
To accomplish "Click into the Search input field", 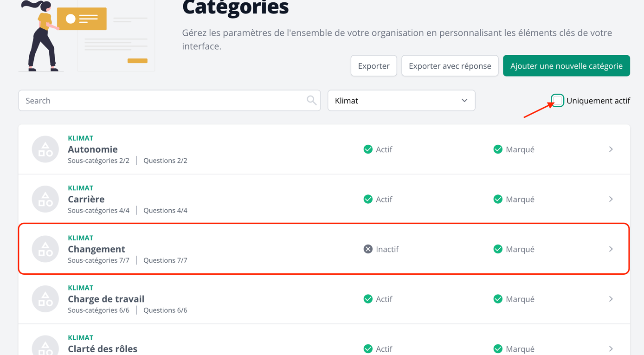I will [169, 100].
